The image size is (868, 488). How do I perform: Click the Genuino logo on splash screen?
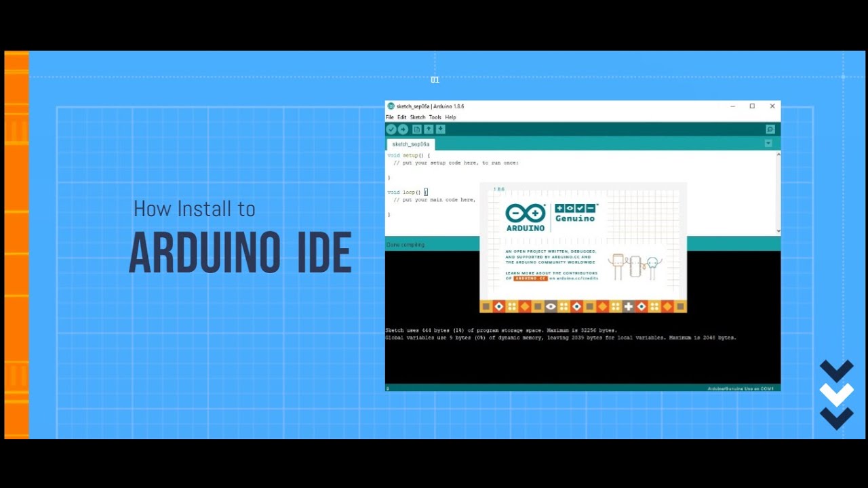coord(576,213)
